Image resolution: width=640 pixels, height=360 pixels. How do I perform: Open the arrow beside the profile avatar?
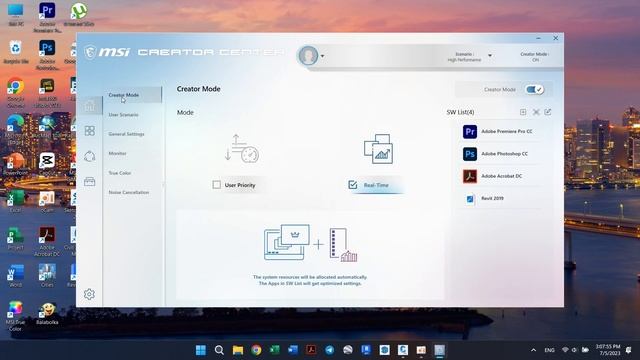click(x=322, y=56)
